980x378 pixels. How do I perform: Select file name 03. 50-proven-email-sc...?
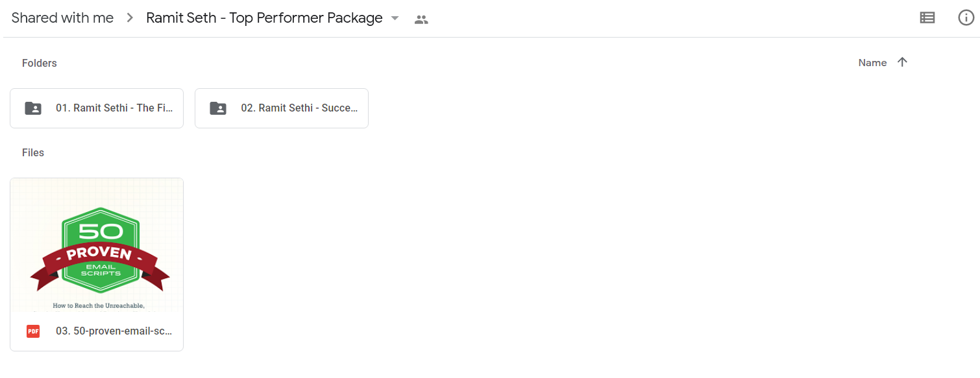pos(114,331)
